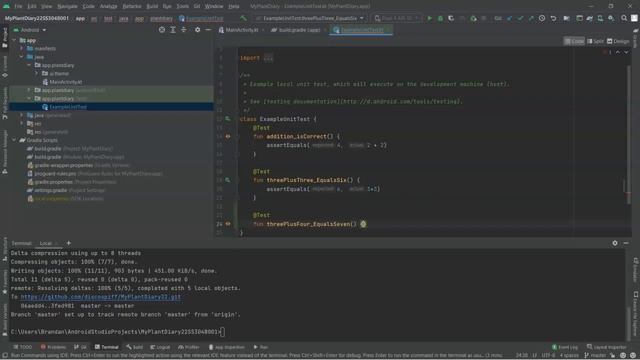The width and height of the screenshot is (640, 360).
Task: Run the selected test configuration
Action: coord(429,18)
